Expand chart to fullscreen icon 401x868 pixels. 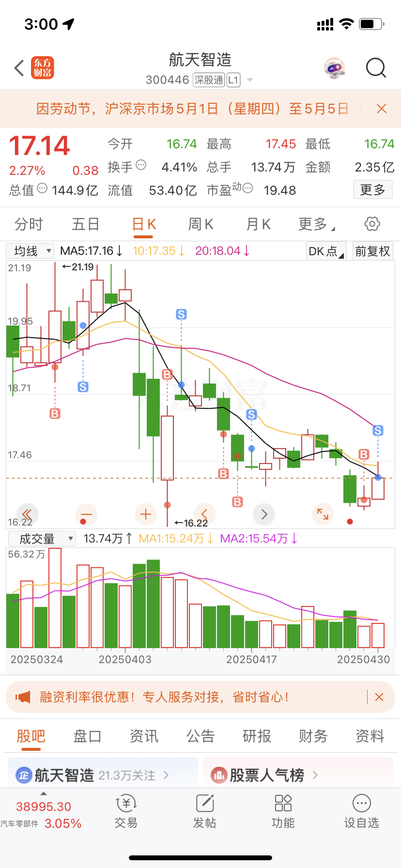323,514
